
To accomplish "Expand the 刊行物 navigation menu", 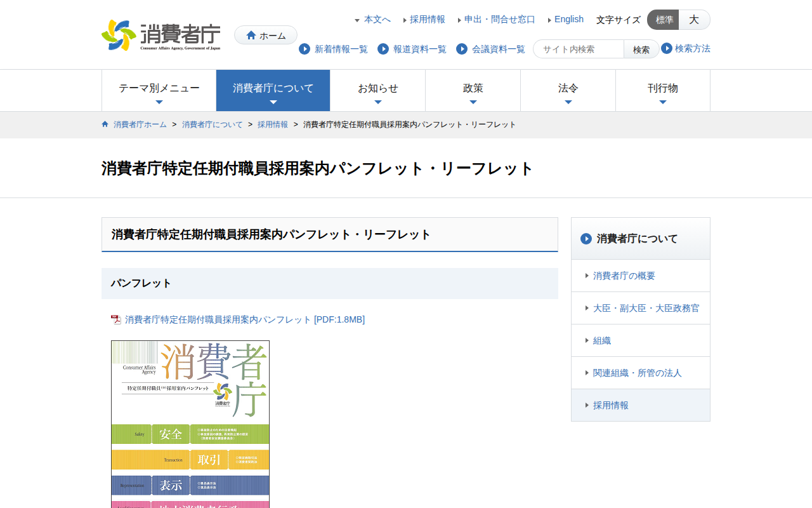I will (663, 91).
